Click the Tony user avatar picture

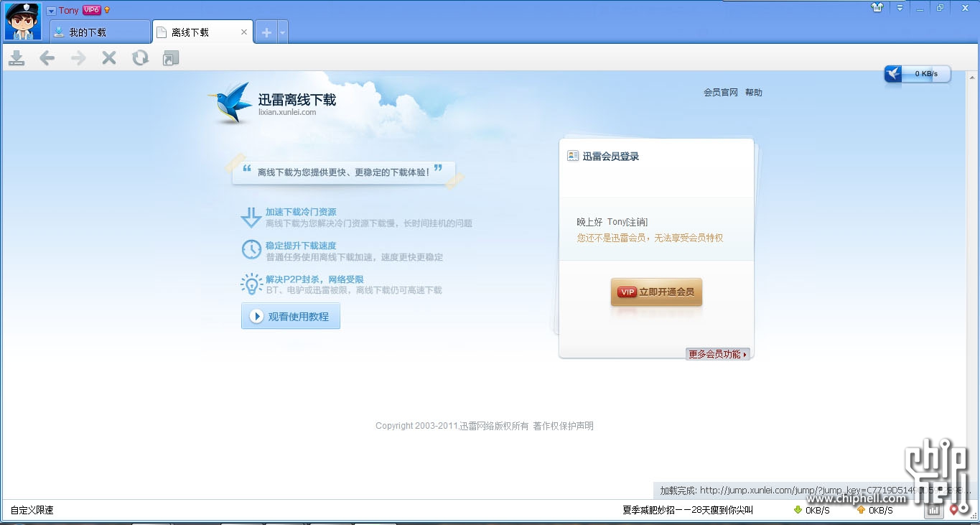pos(24,22)
